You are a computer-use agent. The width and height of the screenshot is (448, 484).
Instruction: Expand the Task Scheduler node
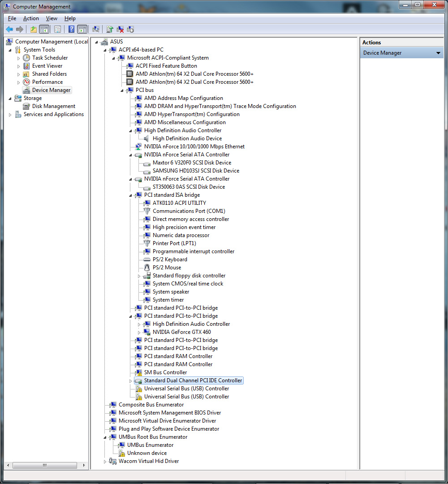[18, 58]
